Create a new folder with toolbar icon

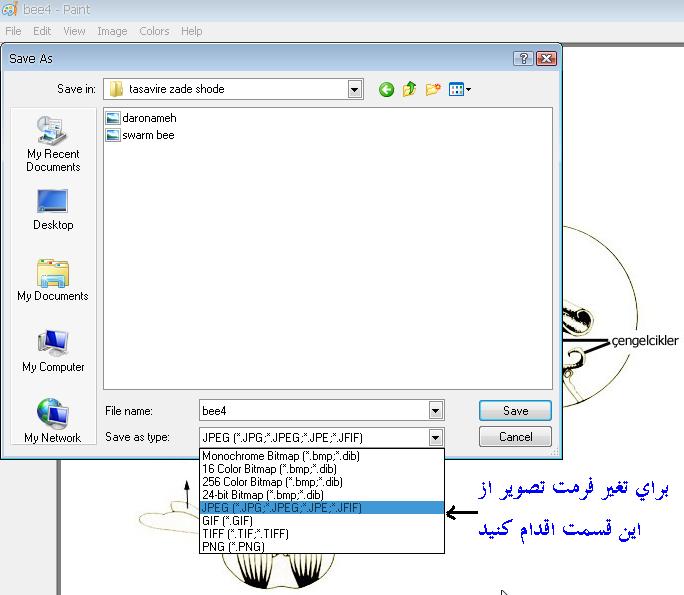433,90
